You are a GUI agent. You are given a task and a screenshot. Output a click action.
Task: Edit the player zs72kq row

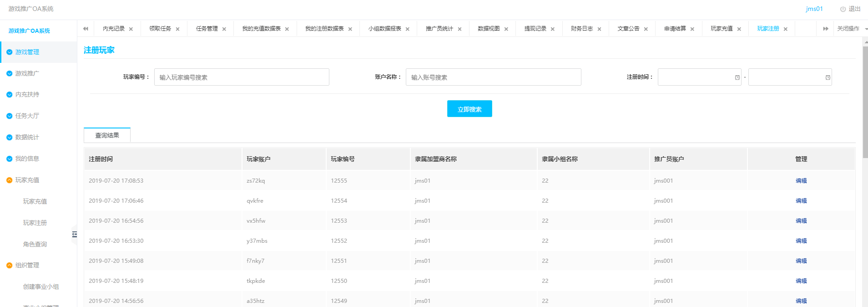coord(801,181)
